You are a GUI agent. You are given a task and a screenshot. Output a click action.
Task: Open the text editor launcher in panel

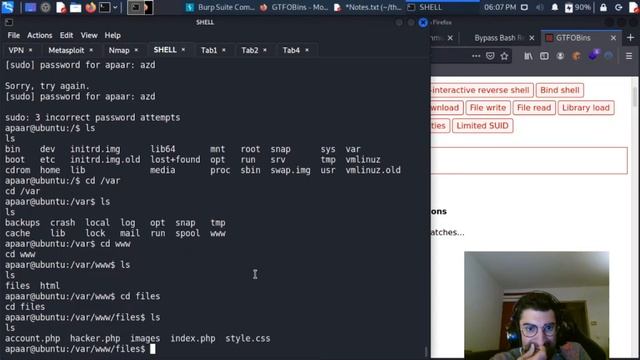tap(60, 7)
